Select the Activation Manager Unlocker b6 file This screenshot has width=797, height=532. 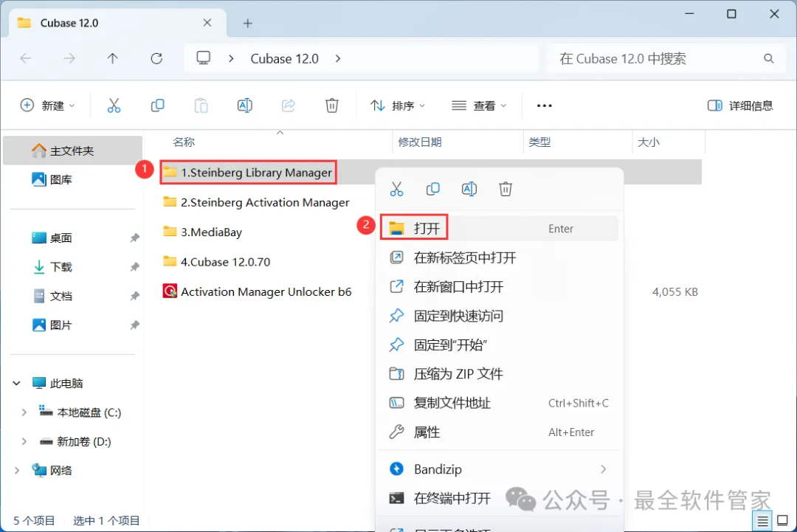257,291
